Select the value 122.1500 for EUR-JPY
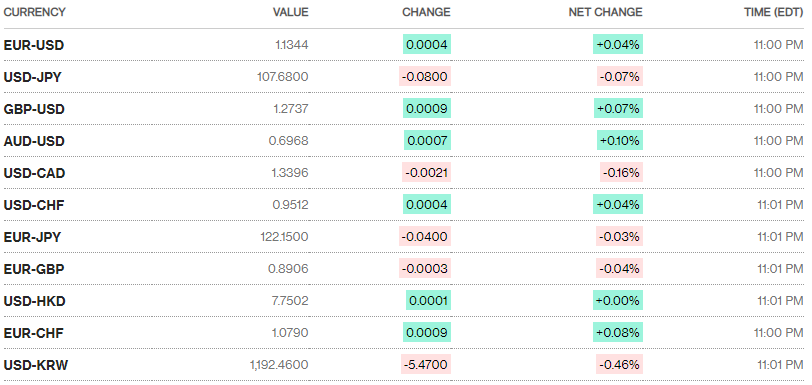This screenshot has height=385, width=812. [284, 237]
